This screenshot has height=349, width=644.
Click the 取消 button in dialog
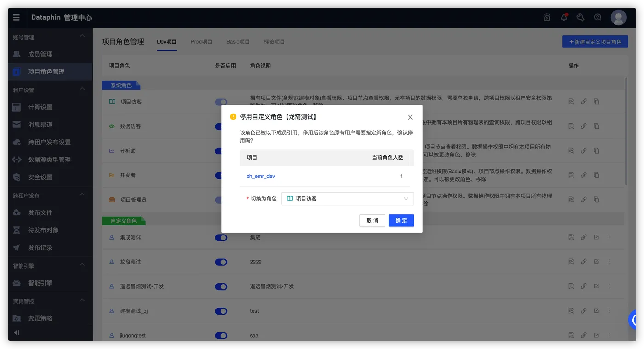372,221
